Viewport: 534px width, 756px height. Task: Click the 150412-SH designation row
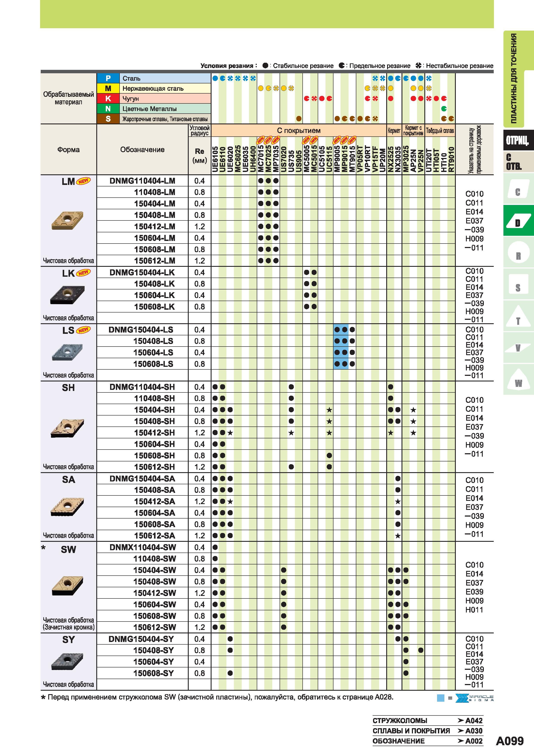pyautogui.click(x=154, y=433)
